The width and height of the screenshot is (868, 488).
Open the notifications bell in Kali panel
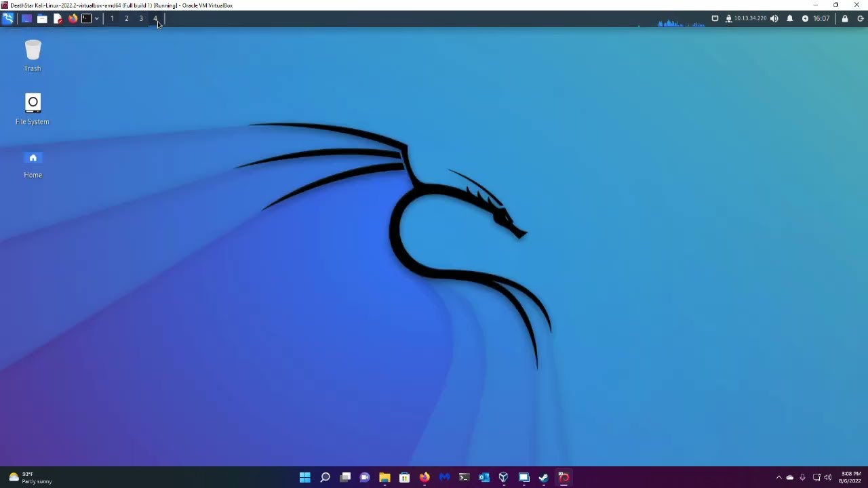click(x=789, y=19)
